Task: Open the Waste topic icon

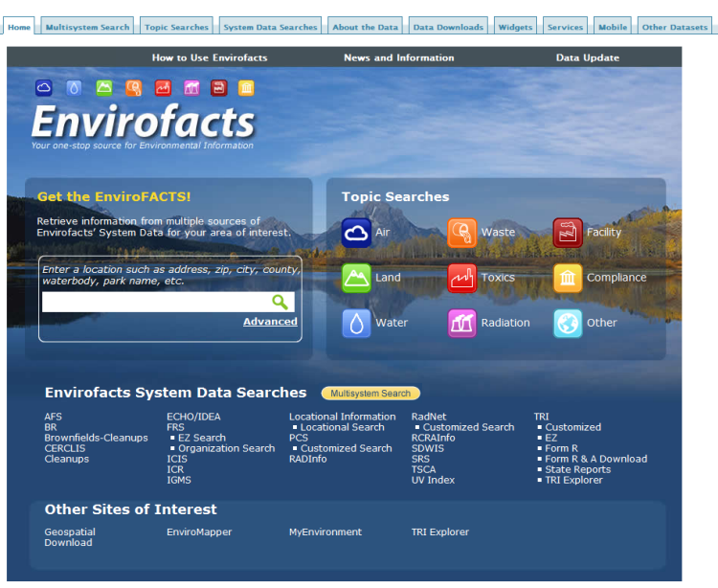Action: click(x=461, y=233)
